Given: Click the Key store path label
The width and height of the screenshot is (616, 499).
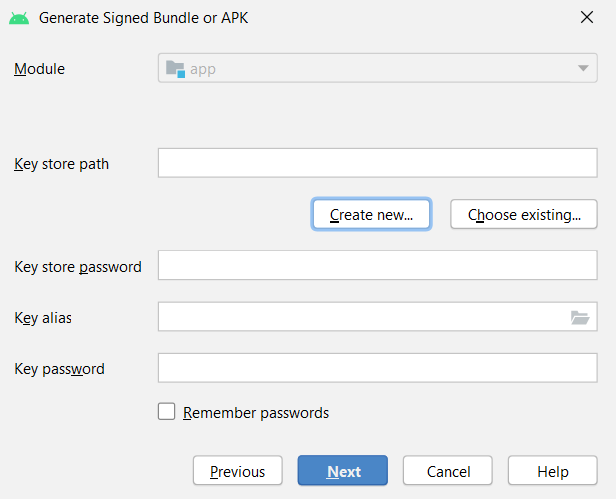Looking at the screenshot, I should coord(61,164).
